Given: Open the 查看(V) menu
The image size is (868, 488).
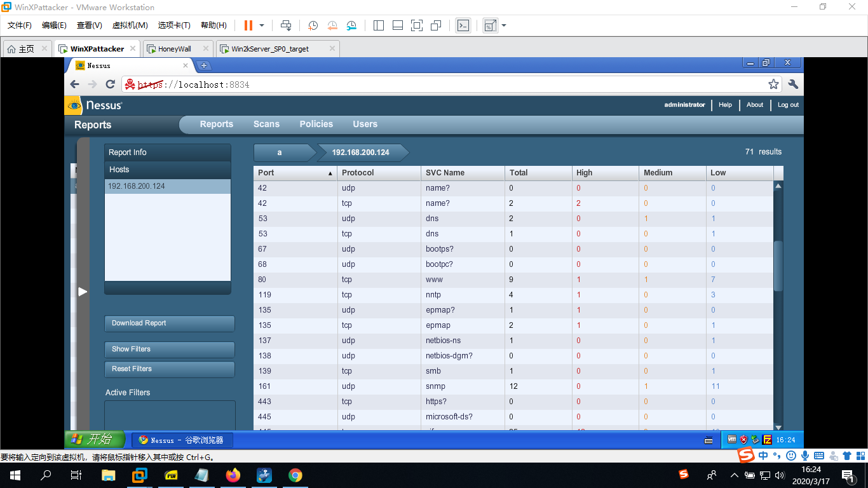Looking at the screenshot, I should (x=90, y=25).
